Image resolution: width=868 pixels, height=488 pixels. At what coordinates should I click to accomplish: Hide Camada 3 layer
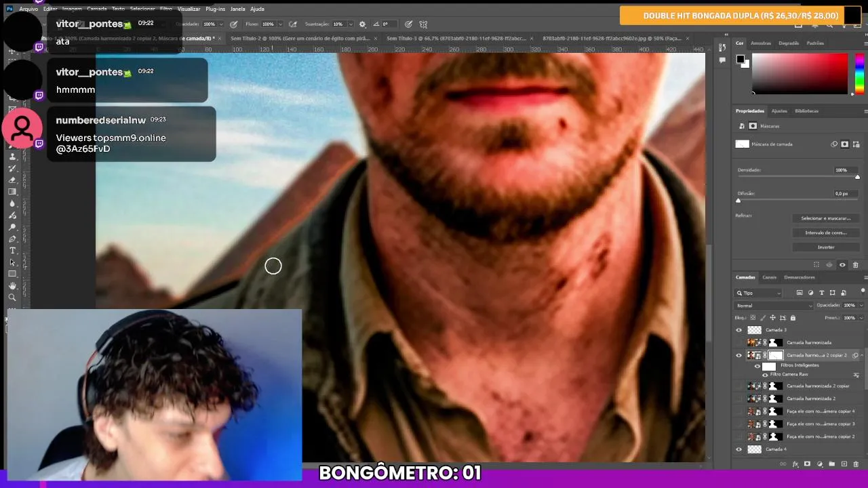tap(739, 330)
